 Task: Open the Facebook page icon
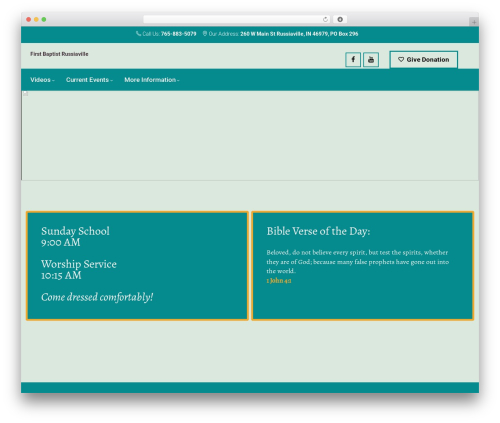[x=353, y=60]
